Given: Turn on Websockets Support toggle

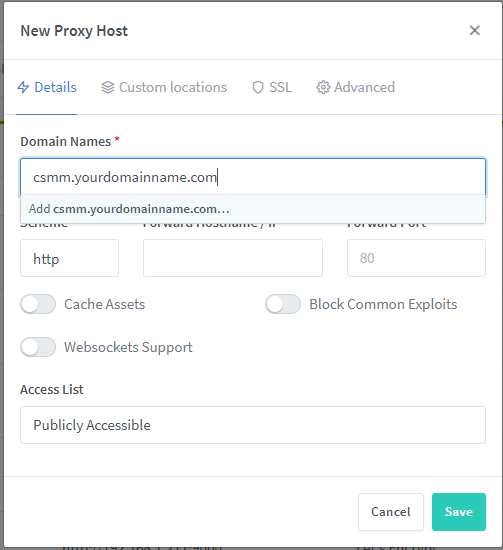Looking at the screenshot, I should 38,347.
